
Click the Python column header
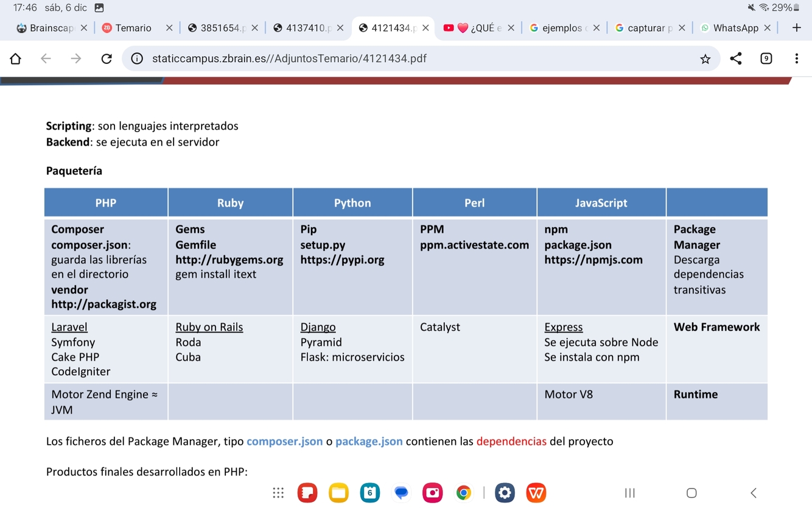coord(352,203)
